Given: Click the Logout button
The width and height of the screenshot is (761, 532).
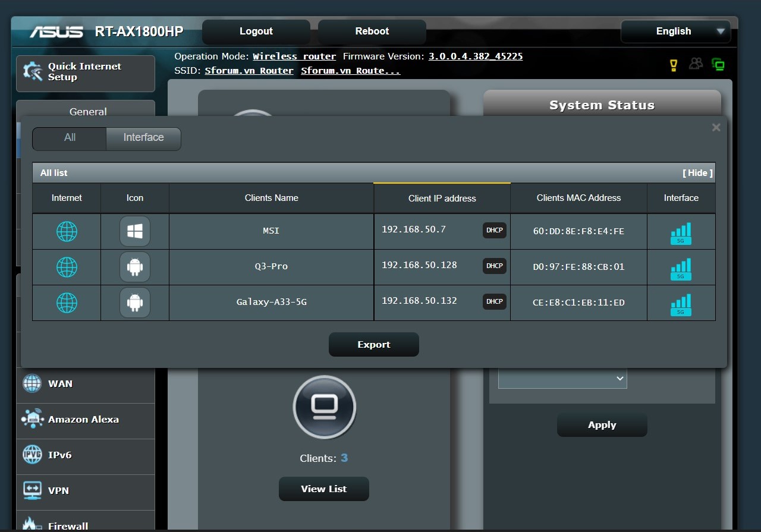Looking at the screenshot, I should click(256, 32).
